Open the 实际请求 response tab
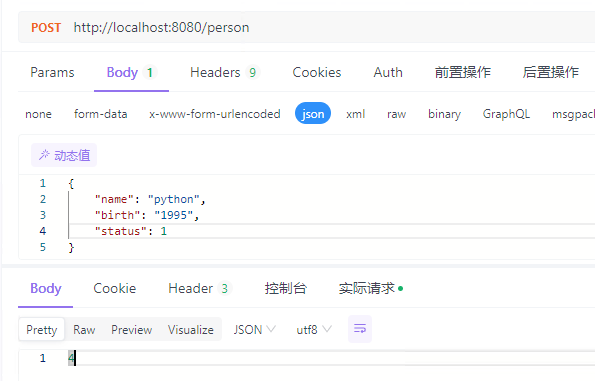 tap(371, 288)
